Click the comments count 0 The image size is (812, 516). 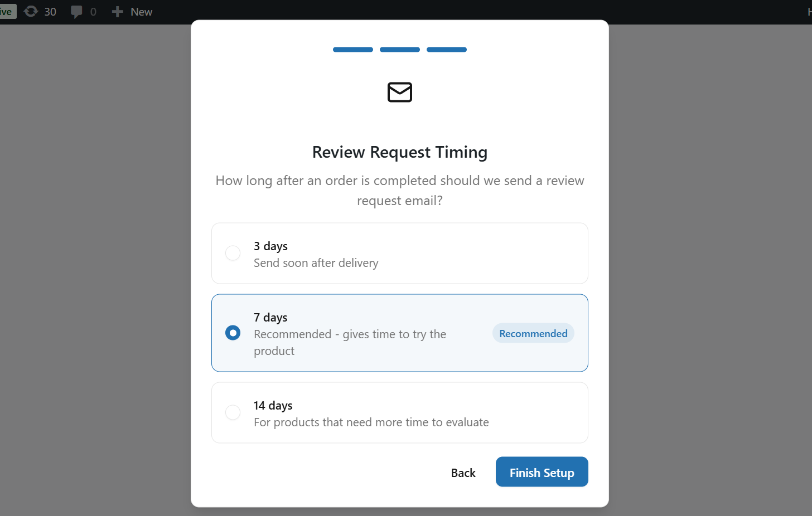(93, 12)
